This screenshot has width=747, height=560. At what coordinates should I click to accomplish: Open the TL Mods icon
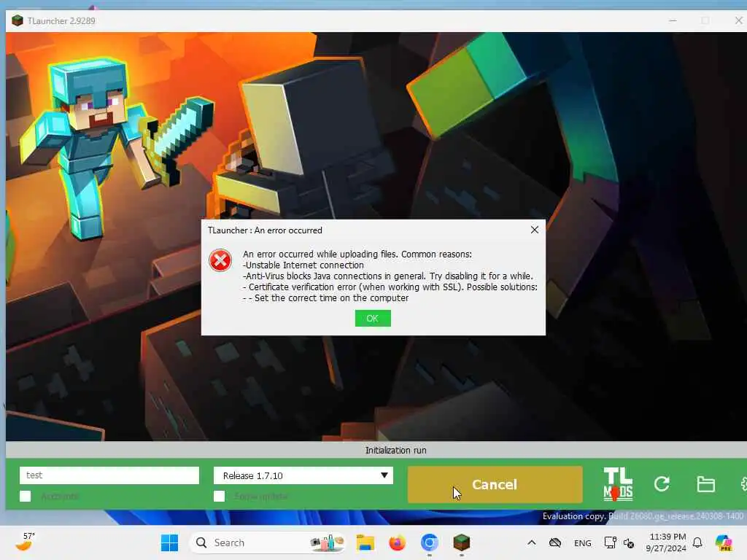[618, 484]
